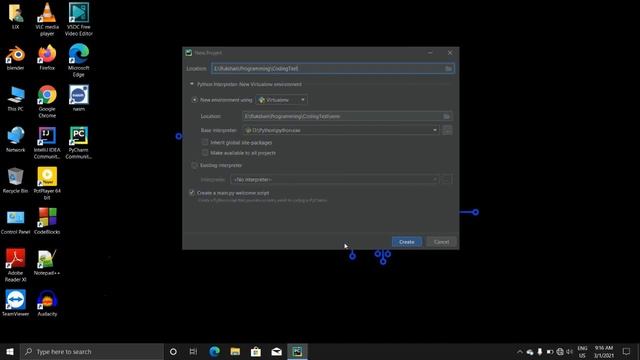The width and height of the screenshot is (640, 360).
Task: Click the ellipsis button beside Interpreter dropdown
Action: click(447, 180)
